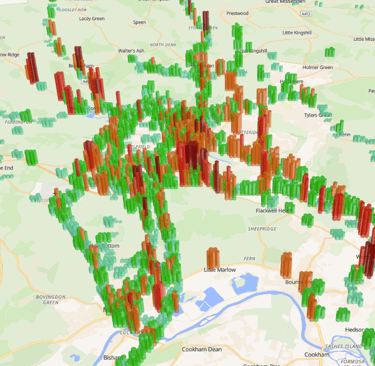Click the Fern locality label

(x=249, y=259)
